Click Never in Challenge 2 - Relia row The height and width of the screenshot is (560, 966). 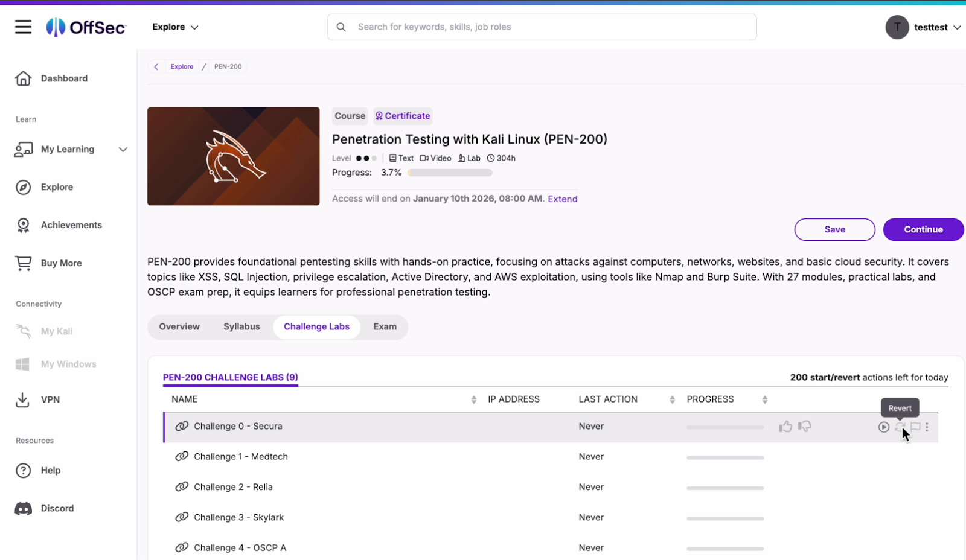[x=591, y=487]
